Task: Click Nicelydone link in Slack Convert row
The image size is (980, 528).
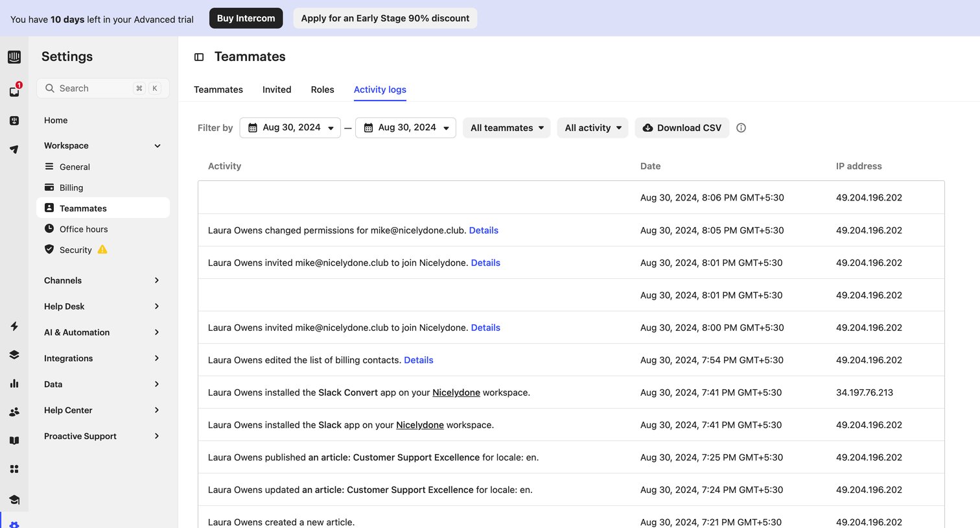Action: tap(456, 392)
